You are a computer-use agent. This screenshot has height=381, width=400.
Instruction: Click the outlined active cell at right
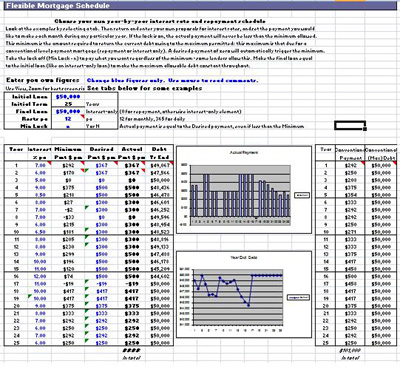[x=350, y=125]
